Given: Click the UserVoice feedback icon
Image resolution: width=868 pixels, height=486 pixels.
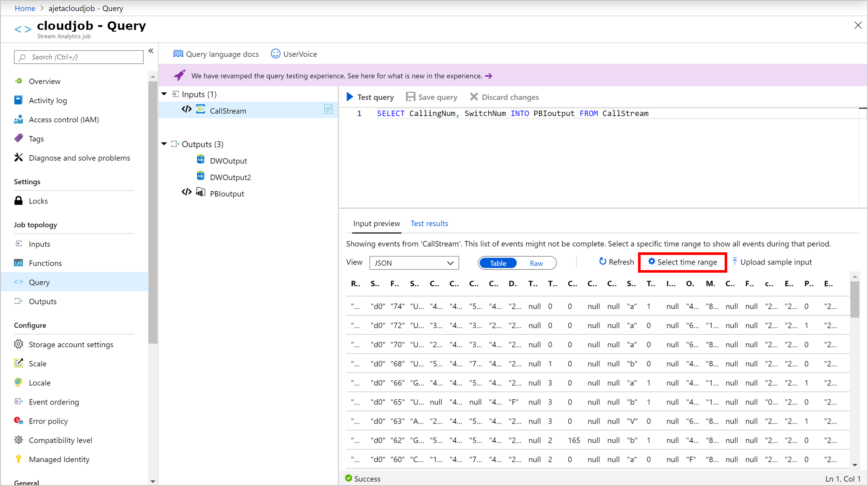Looking at the screenshot, I should coord(275,54).
